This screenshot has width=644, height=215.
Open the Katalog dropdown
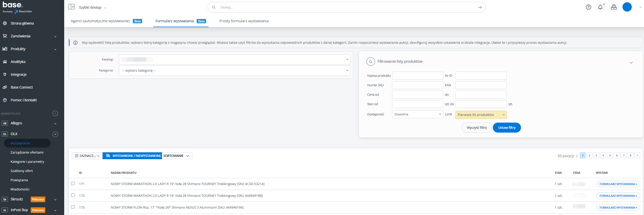[234, 60]
